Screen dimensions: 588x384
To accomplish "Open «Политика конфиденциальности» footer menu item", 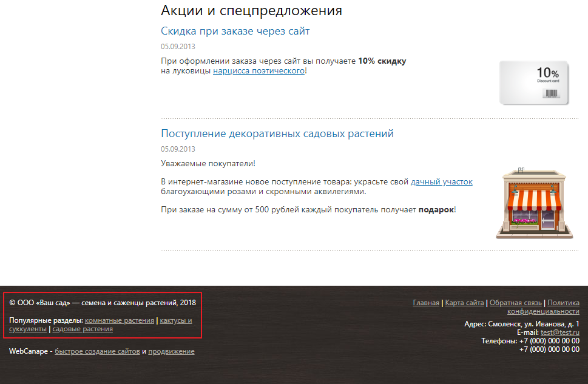I will coord(563,303).
